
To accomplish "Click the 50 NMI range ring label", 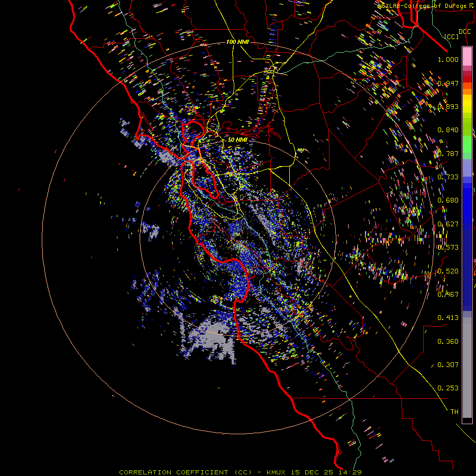I will (237, 140).
